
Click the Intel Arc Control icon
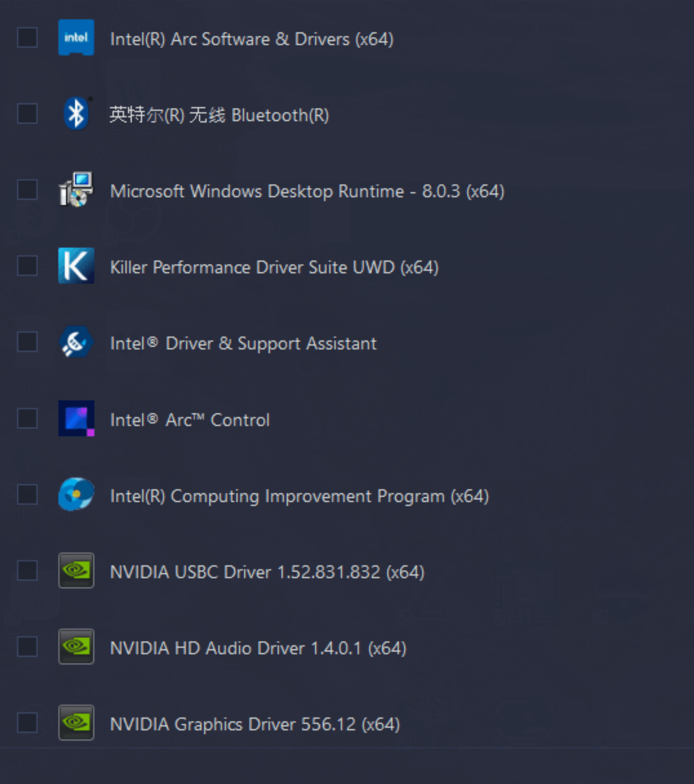pyautogui.click(x=76, y=418)
